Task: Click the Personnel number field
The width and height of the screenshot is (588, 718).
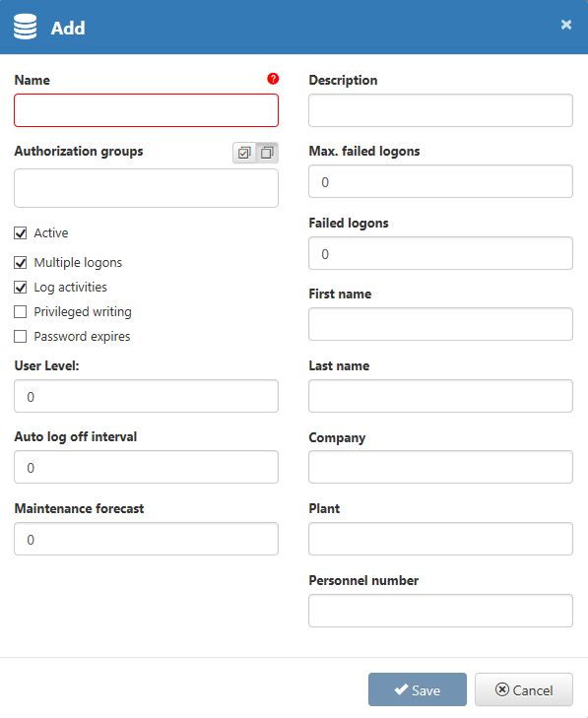Action: (440, 611)
